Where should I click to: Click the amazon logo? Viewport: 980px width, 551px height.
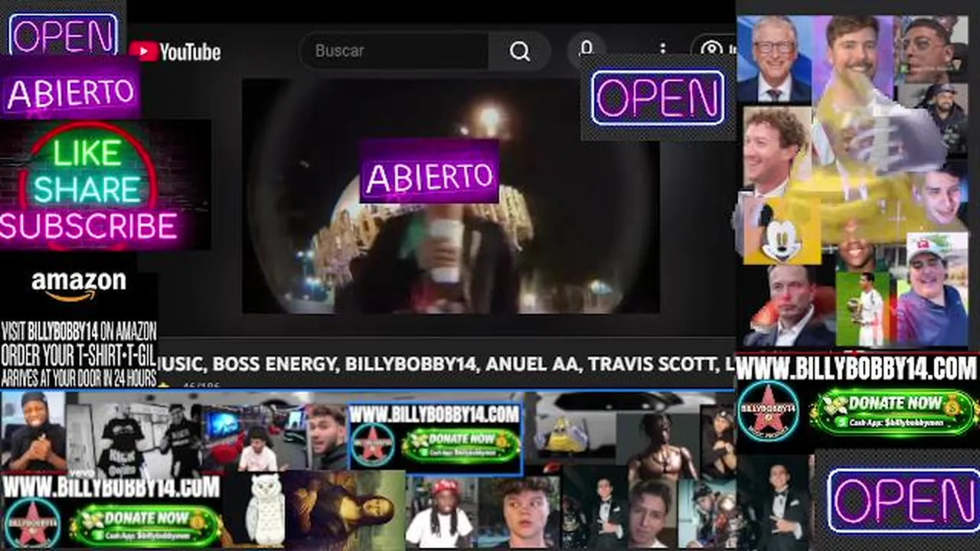tap(79, 286)
